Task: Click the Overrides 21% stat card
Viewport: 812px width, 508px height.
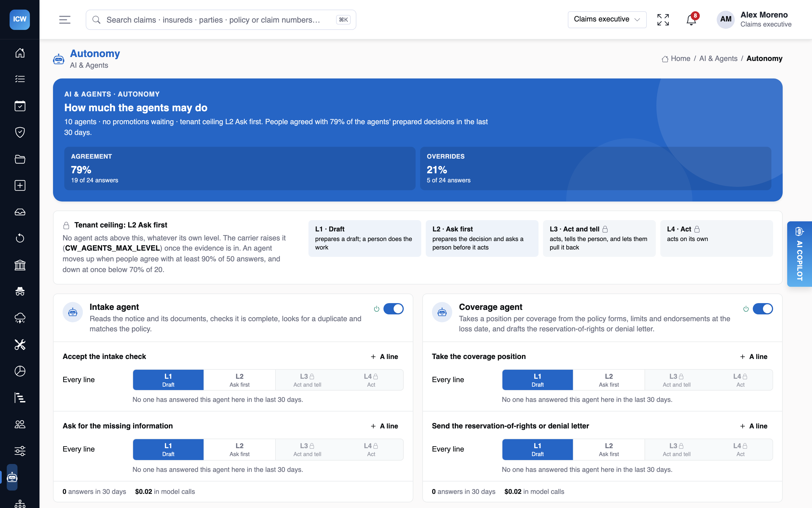Action: tap(595, 168)
